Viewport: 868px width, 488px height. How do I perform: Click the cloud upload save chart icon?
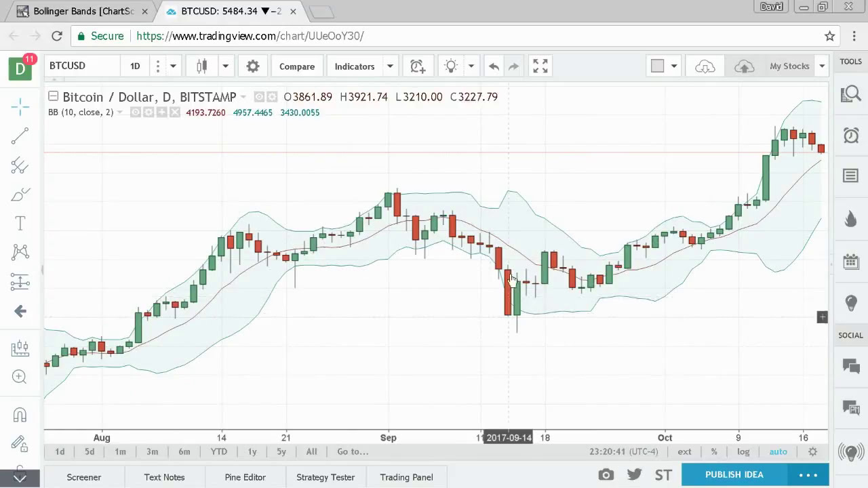coord(744,66)
